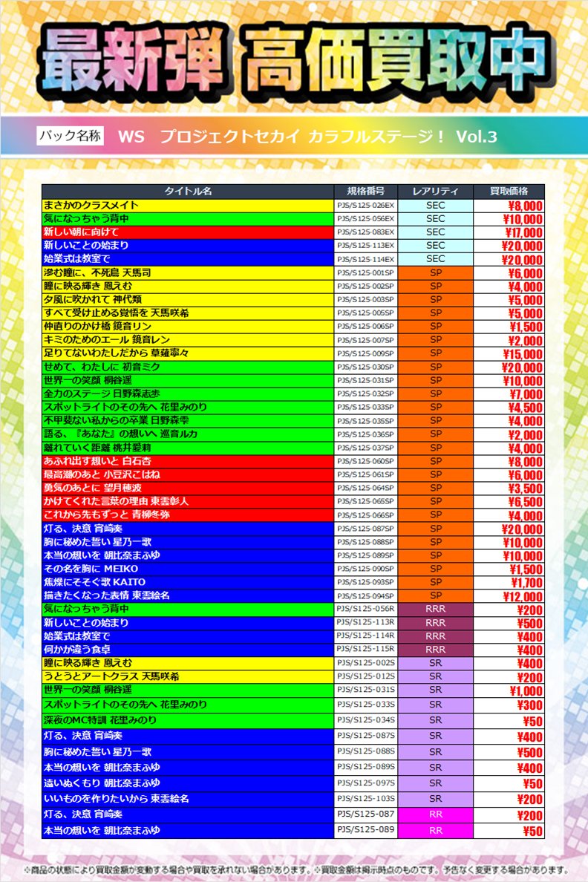This screenshot has width=588, height=882.
Task: Click card number PJS/S125-113R
Action: [x=366, y=622]
